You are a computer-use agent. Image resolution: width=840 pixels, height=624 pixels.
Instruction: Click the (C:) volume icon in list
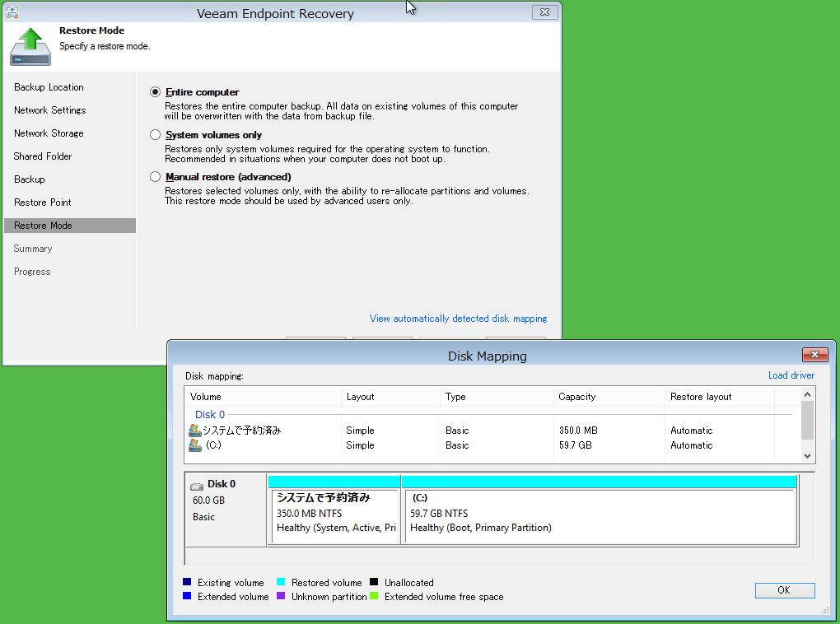pos(194,445)
